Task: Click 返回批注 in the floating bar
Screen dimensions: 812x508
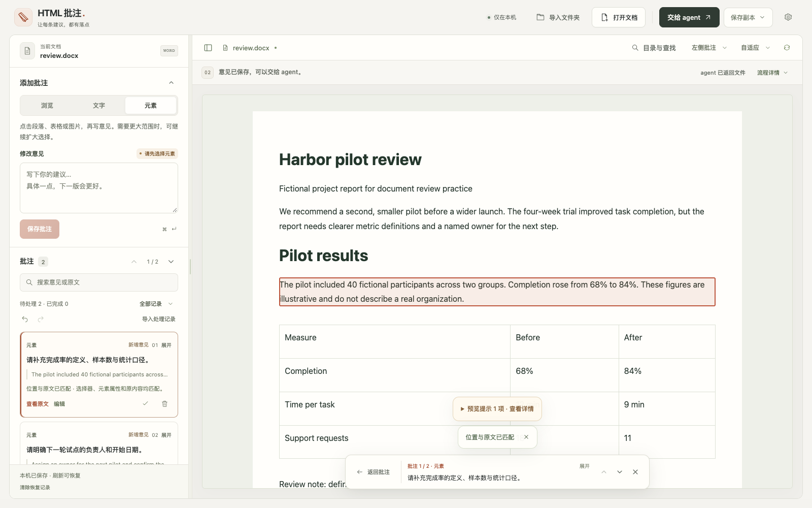Action: click(x=374, y=472)
